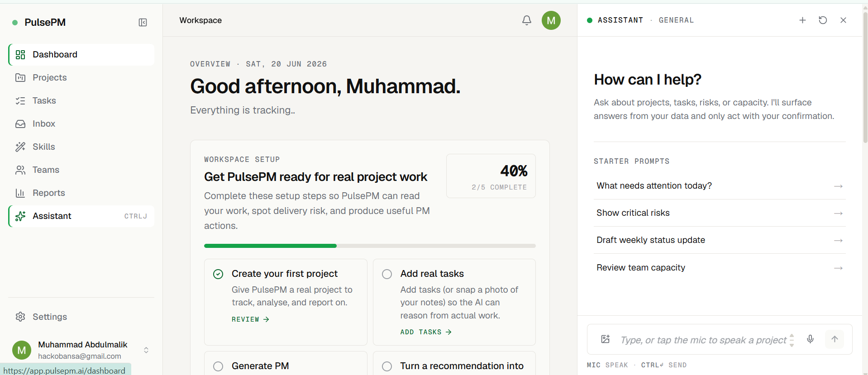
Task: Click arrow beside Review team capacity
Action: [x=838, y=268]
